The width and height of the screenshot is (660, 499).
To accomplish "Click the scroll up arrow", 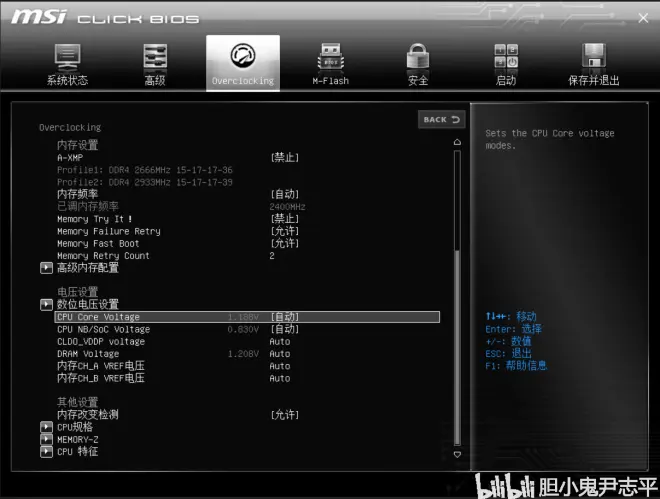I will click(x=457, y=142).
